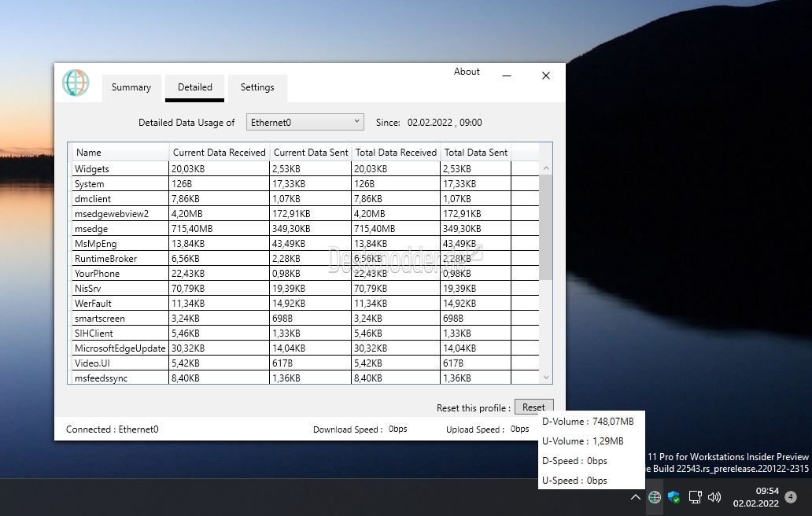The height and width of the screenshot is (516, 812).
Task: Select the MsMpEng row name
Action: [96, 244]
